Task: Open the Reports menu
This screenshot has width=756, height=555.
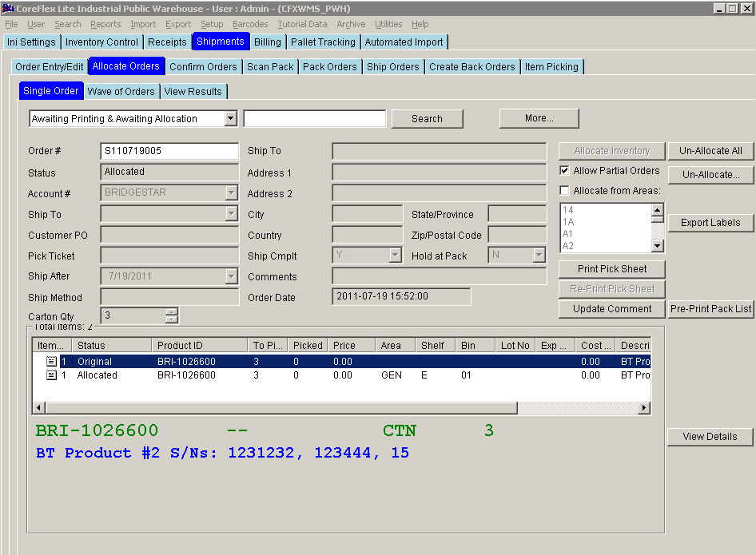Action: tap(105, 24)
